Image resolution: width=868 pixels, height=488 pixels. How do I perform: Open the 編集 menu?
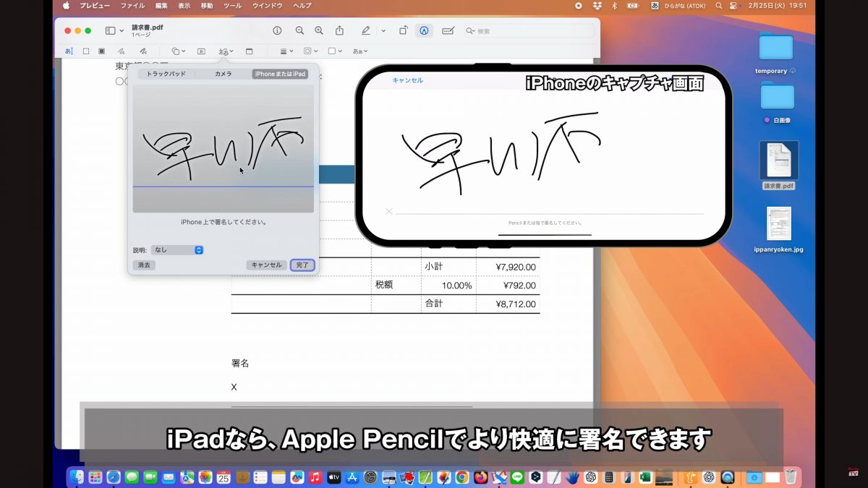click(x=161, y=5)
